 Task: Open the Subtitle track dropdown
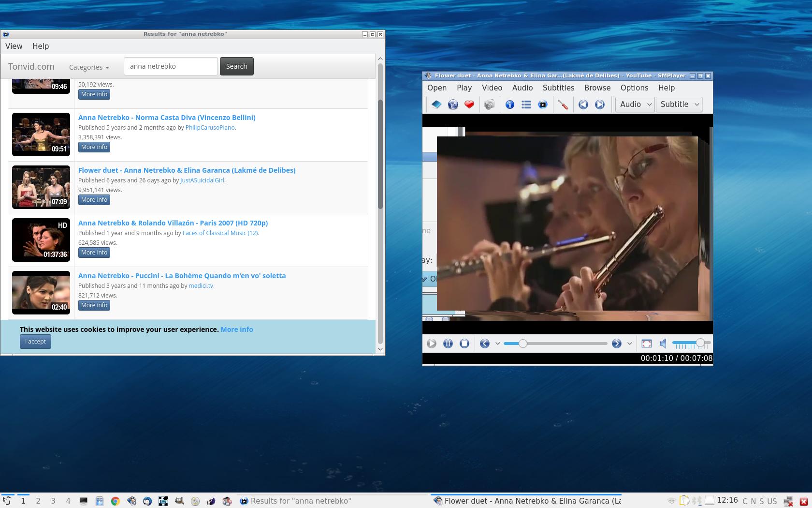(679, 105)
